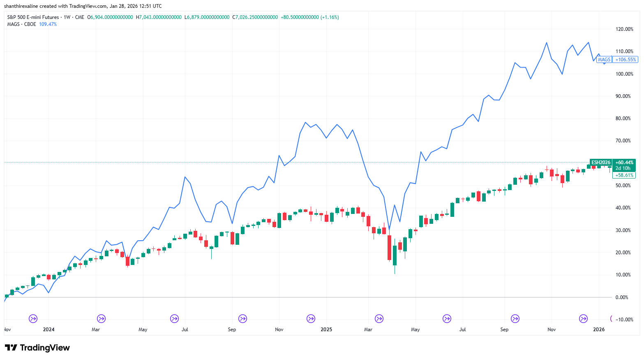Click the 2d 10h countdown label
644x360 pixels.
pyautogui.click(x=623, y=168)
